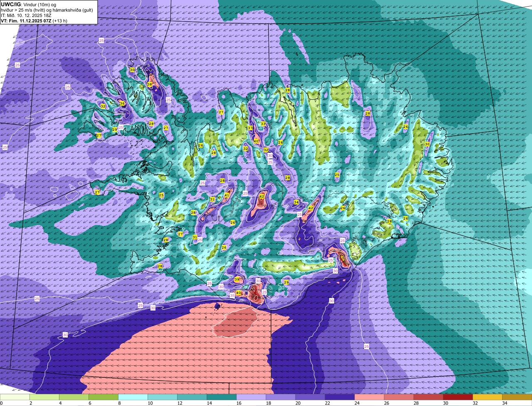
Task: Click the yellow gust label 38 in the Westfjords
Action: click(150, 85)
